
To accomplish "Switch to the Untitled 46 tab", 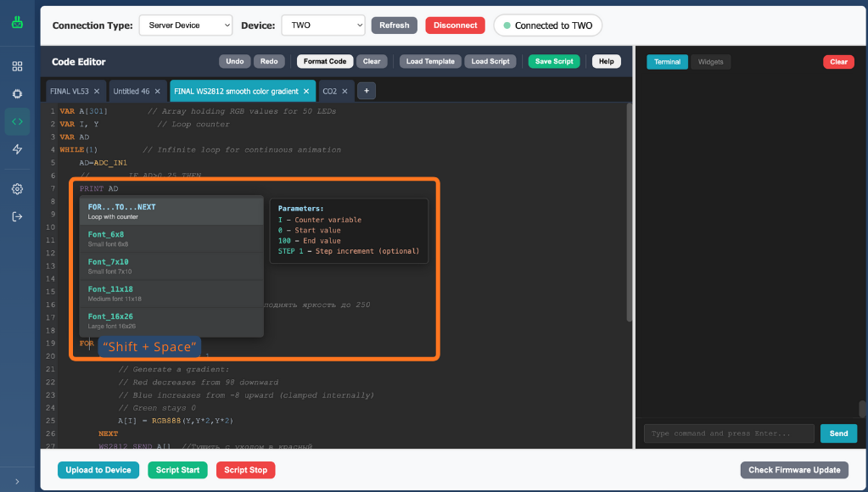I will (132, 91).
